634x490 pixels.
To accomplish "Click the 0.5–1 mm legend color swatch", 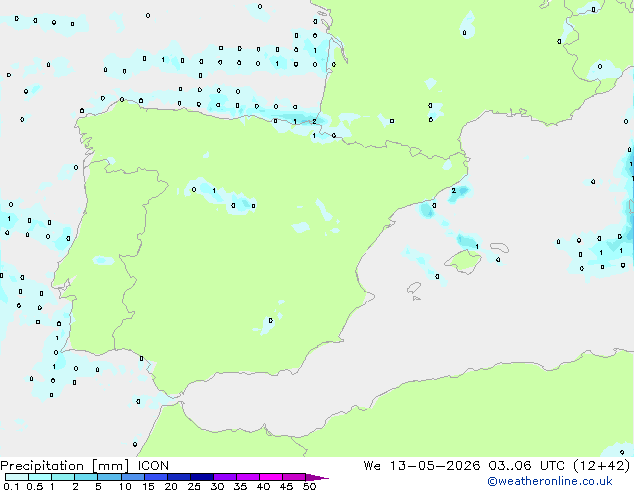I will point(40,477).
